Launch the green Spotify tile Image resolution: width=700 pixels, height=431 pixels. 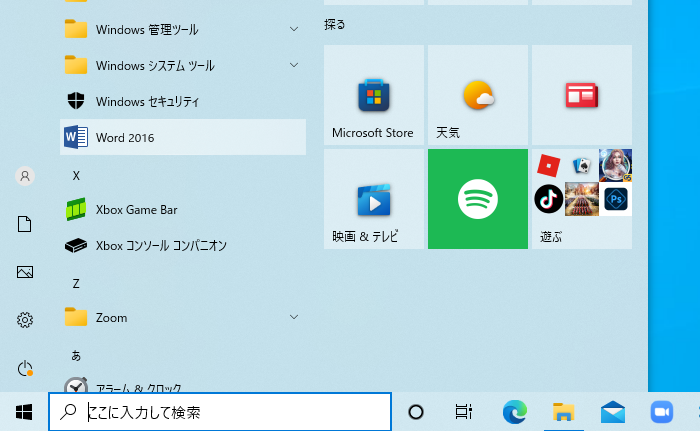pos(478,199)
